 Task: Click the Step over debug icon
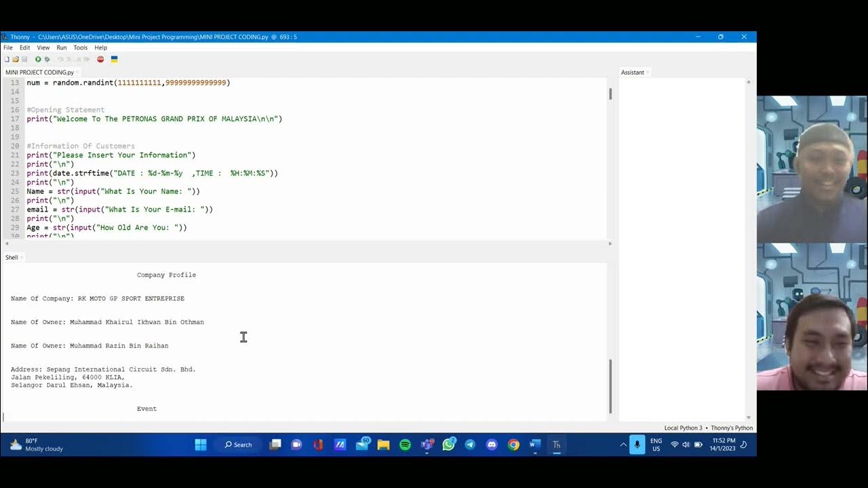(60, 59)
